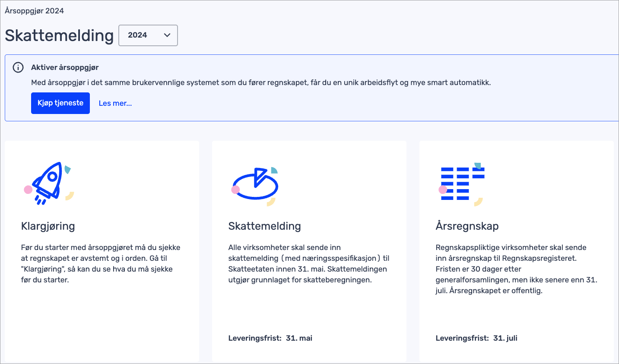The width and height of the screenshot is (619, 364).
Task: Click the Årsoppgjør 2024 breadcrumb text
Action: [34, 11]
